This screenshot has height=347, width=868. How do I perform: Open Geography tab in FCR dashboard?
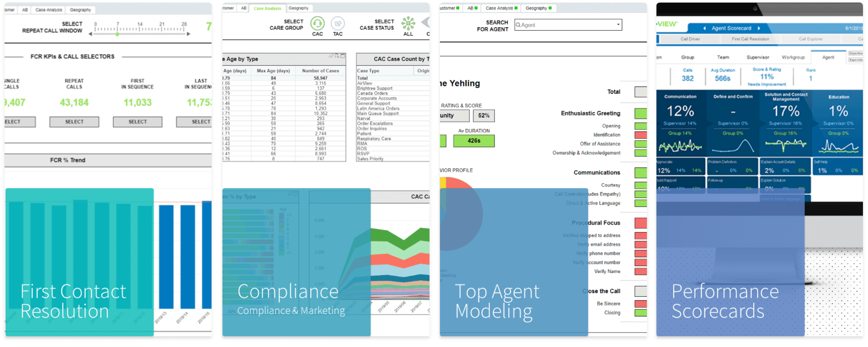[80, 10]
